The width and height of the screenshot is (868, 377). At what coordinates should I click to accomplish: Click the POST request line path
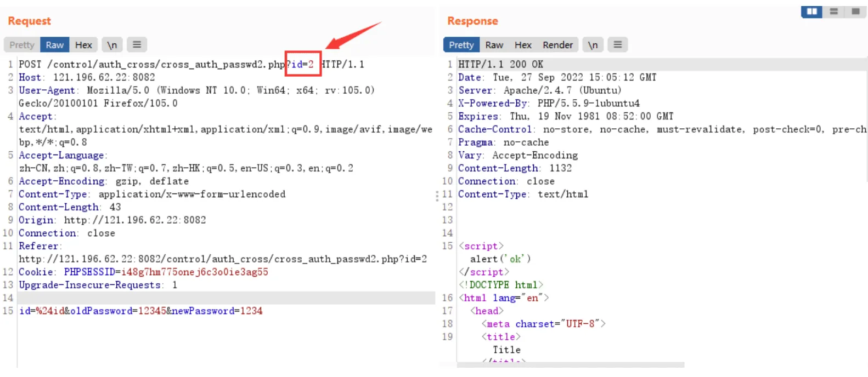166,64
